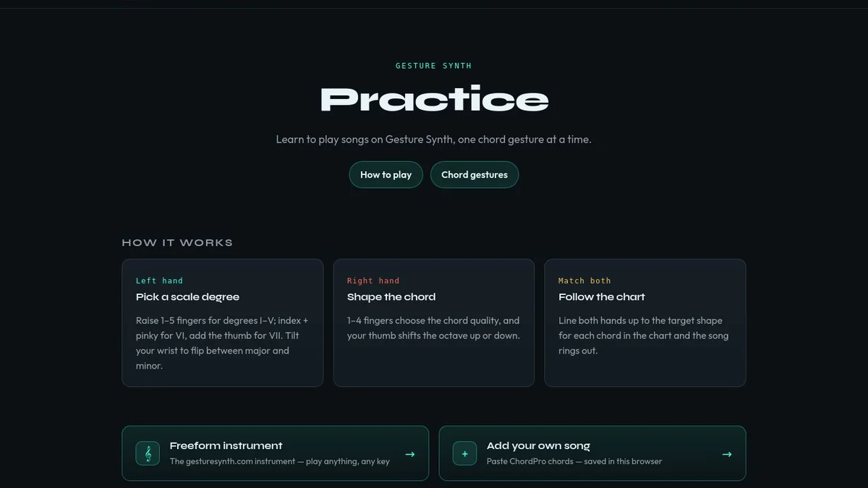The image size is (868, 488).
Task: Click arrow on Add your own song card
Action: tap(727, 454)
